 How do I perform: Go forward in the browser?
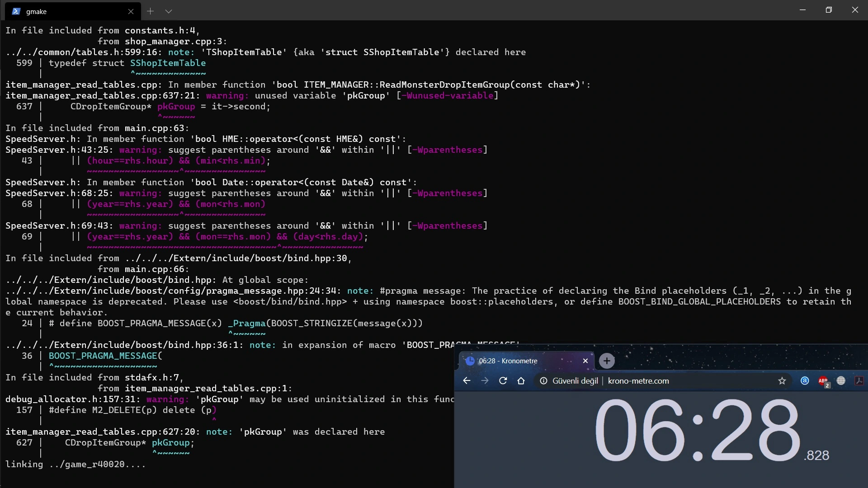pos(485,381)
